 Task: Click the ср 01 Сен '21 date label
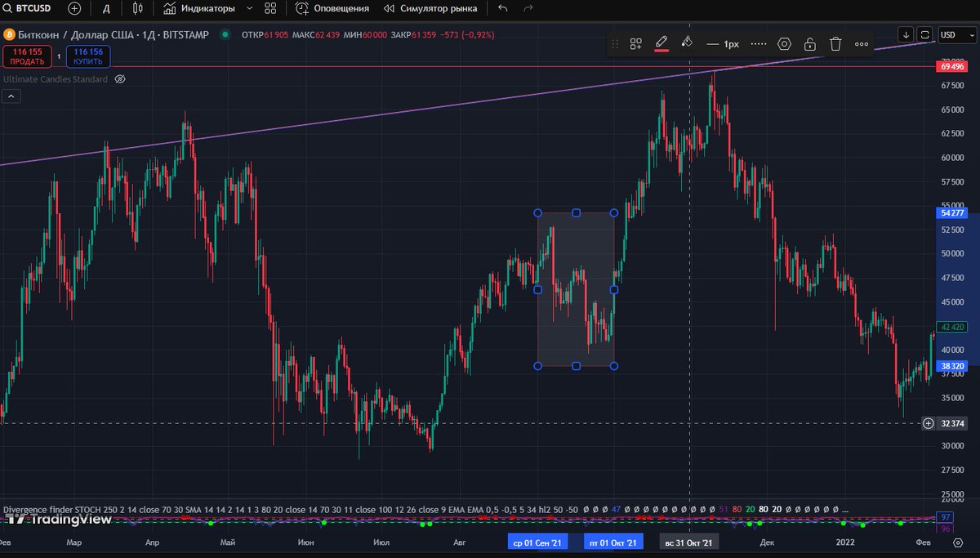pyautogui.click(x=537, y=542)
